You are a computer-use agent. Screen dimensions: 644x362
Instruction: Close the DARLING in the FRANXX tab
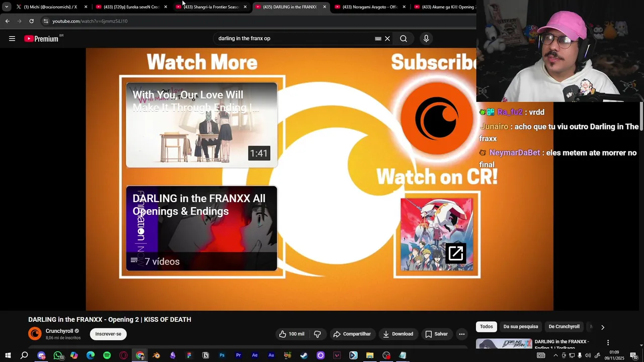[325, 7]
